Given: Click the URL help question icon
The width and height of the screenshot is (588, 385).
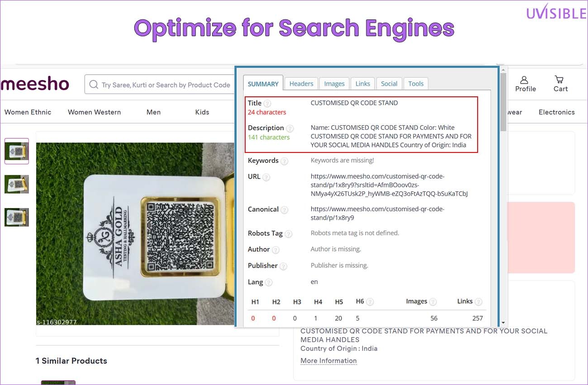Looking at the screenshot, I should click(x=266, y=177).
